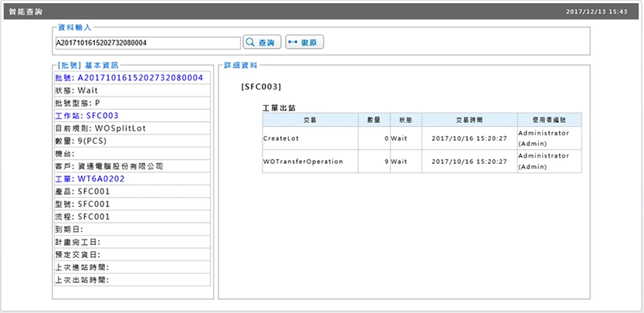Viewport: 644px width, 313px height.
Task: Click the 詳細資料 group label
Action: pos(240,65)
